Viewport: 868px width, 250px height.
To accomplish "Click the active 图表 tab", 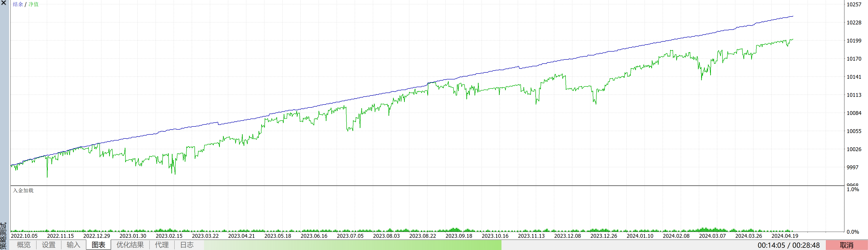I will tap(98, 245).
